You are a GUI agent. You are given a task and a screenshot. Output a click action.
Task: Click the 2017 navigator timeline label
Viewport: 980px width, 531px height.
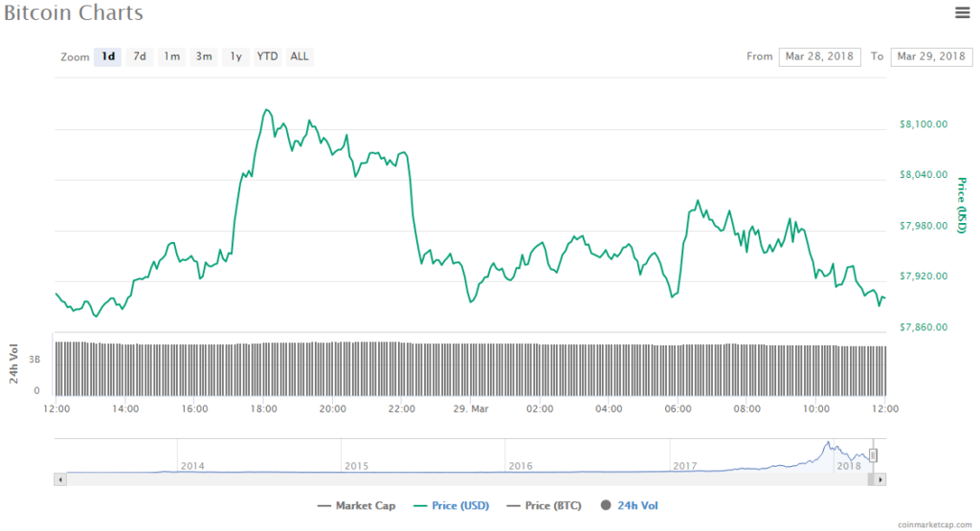coord(685,466)
